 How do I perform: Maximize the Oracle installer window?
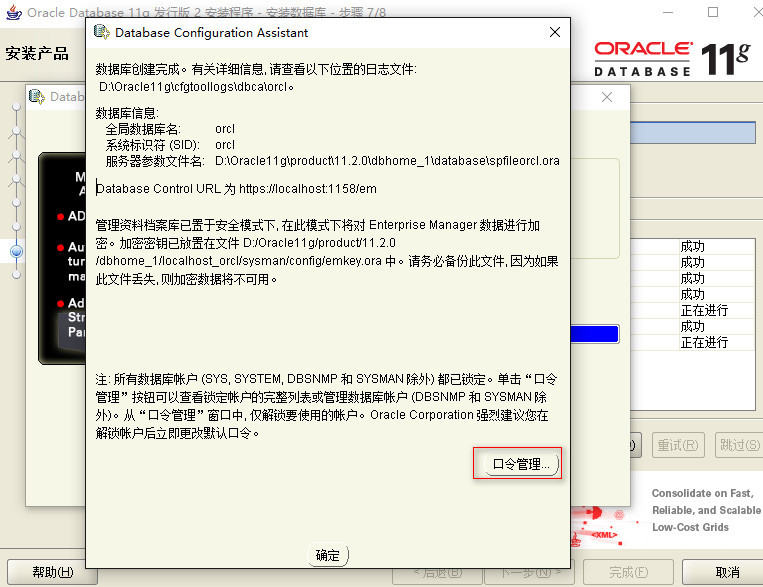[x=713, y=13]
